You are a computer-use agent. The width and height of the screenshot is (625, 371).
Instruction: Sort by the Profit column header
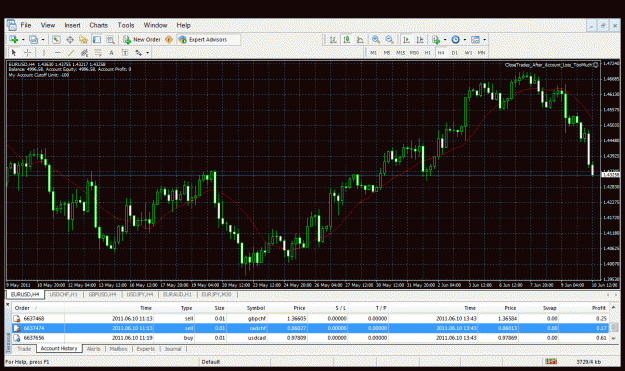(x=599, y=308)
